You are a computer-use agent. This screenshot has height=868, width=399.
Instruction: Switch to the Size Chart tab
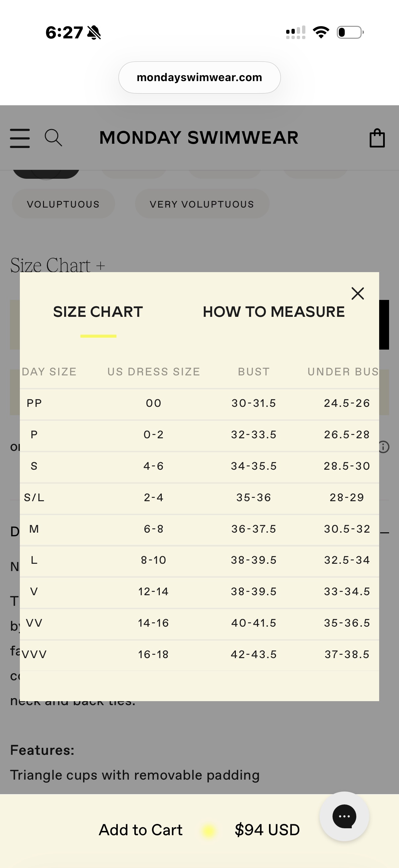98,312
